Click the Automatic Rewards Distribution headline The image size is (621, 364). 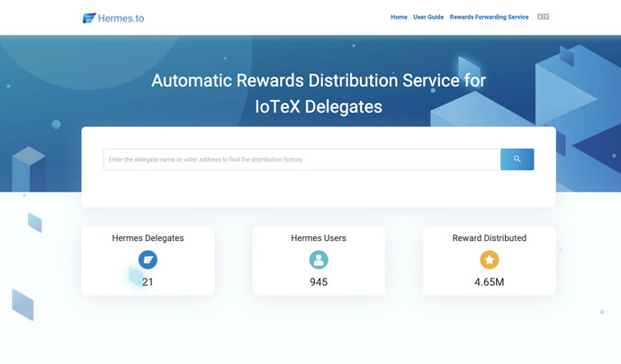click(319, 93)
